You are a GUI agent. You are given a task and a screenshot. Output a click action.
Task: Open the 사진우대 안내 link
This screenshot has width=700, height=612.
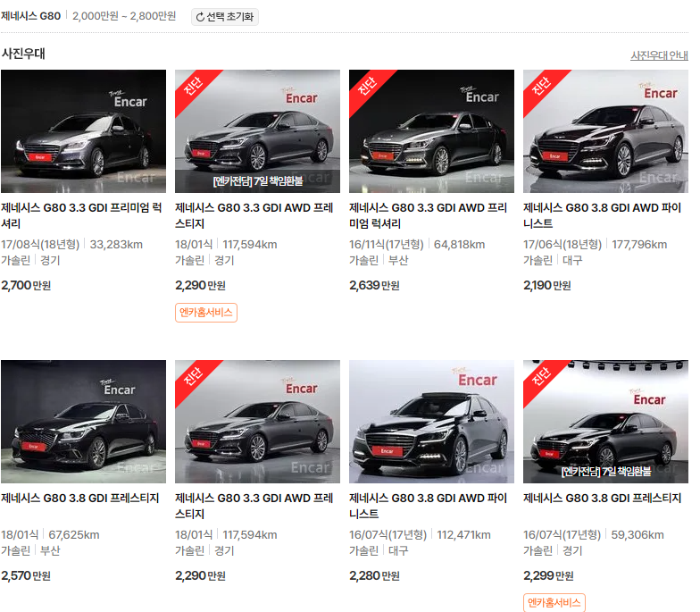pos(659,55)
